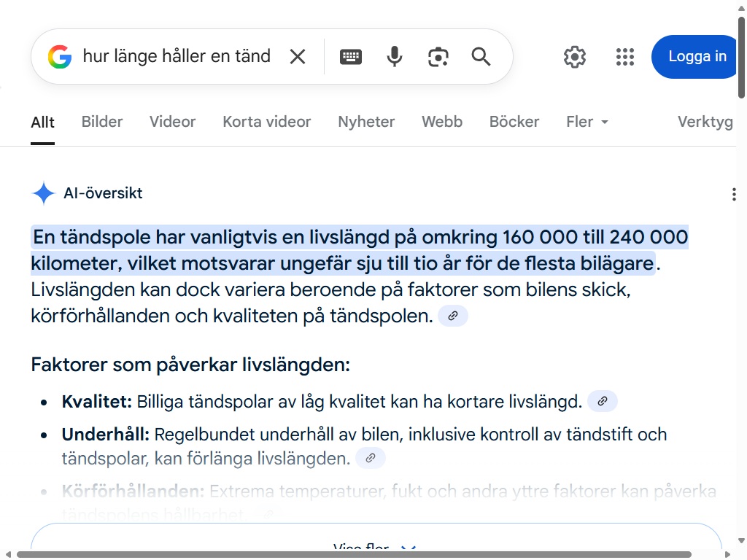The height and width of the screenshot is (560, 747).
Task: Click the 'Kvalitet:' bold label
Action: [x=97, y=402]
